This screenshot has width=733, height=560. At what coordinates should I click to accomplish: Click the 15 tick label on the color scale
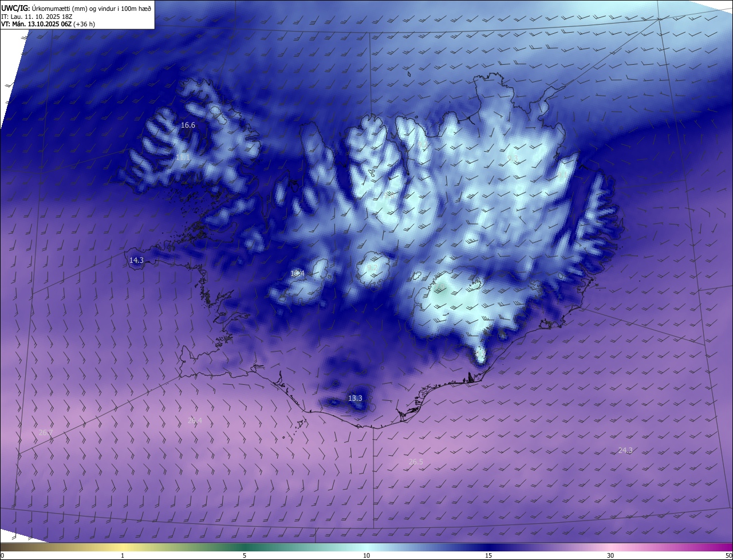point(488,555)
